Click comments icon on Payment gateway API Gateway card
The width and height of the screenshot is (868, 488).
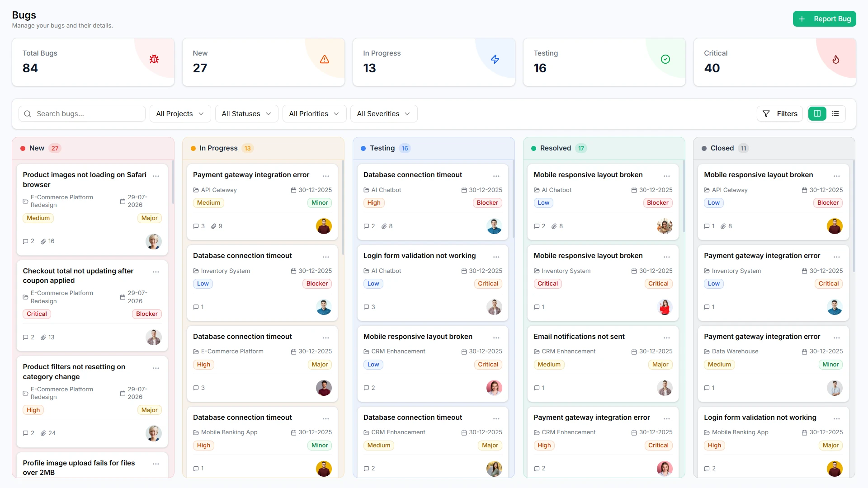click(x=196, y=226)
